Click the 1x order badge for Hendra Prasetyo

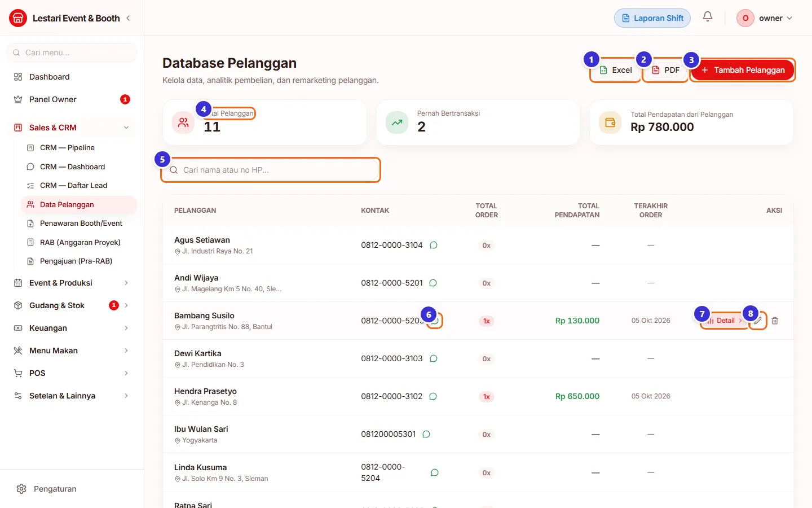[x=487, y=397]
